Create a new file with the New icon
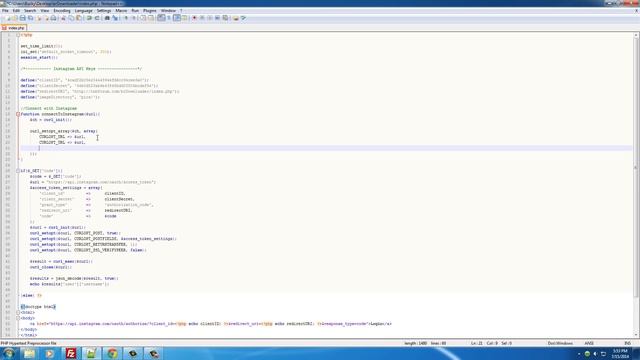640x360 pixels. 7,18
